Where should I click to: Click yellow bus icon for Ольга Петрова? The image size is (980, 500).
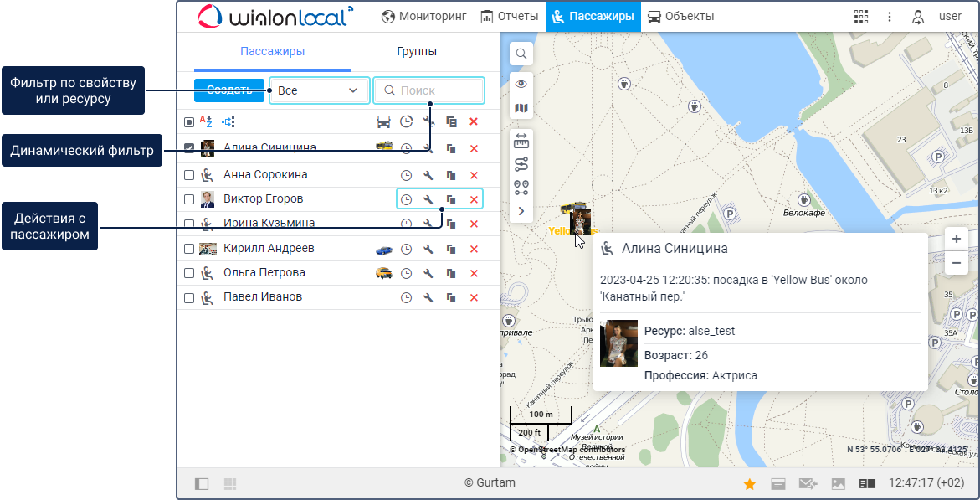click(384, 274)
